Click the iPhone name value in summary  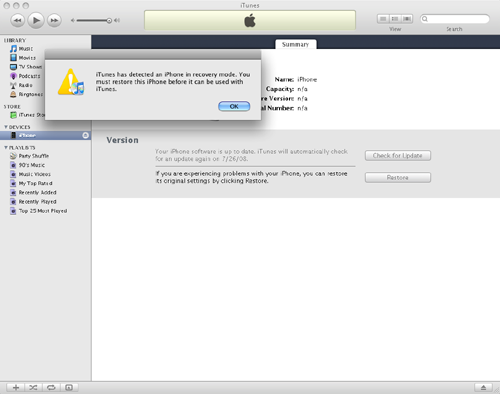click(307, 79)
